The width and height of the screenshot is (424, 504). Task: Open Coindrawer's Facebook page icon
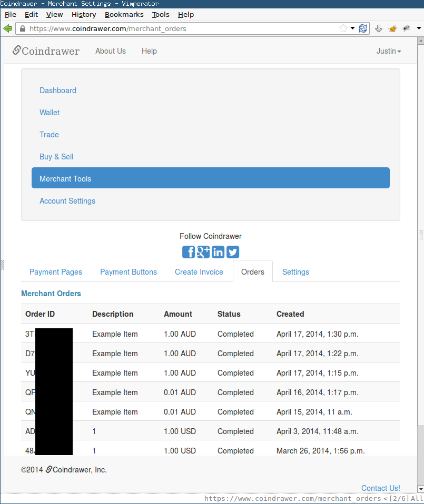click(189, 252)
